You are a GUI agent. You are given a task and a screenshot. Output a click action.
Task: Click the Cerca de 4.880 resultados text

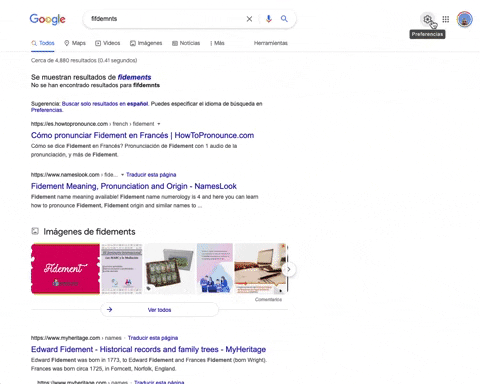84,60
